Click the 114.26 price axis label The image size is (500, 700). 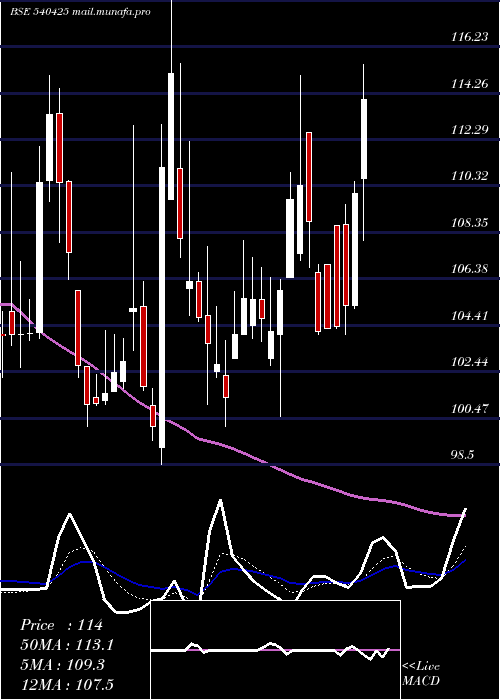click(470, 83)
